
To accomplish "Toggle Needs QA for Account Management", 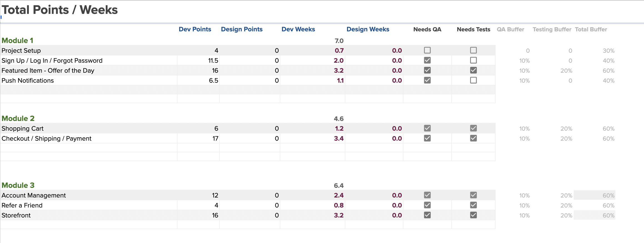I will point(427,195).
